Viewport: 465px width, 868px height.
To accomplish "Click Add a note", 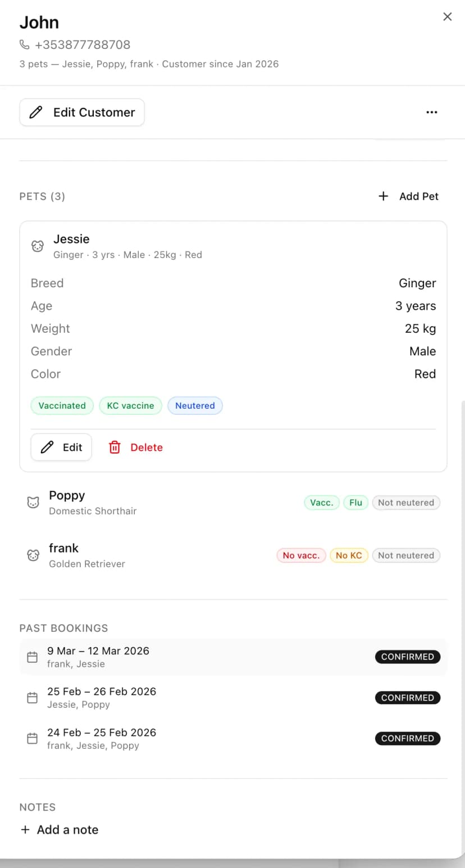I will pyautogui.click(x=59, y=830).
